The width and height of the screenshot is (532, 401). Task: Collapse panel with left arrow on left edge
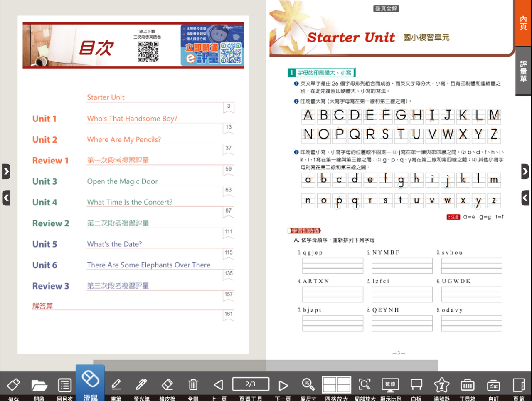pyautogui.click(x=6, y=198)
